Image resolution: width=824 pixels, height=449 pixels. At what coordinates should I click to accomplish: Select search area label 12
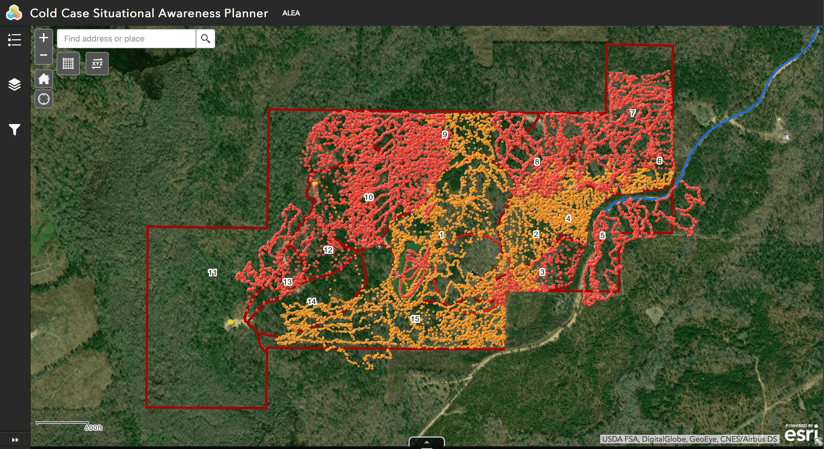(328, 250)
